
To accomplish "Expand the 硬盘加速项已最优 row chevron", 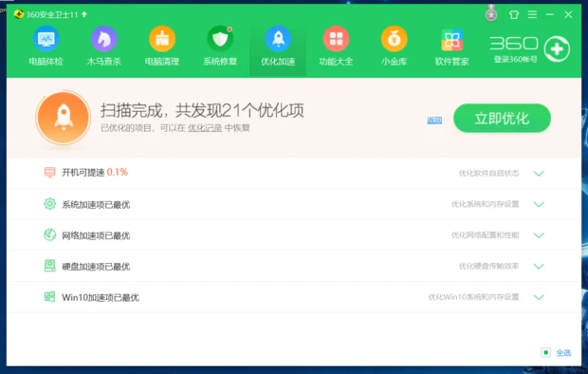I will [539, 266].
